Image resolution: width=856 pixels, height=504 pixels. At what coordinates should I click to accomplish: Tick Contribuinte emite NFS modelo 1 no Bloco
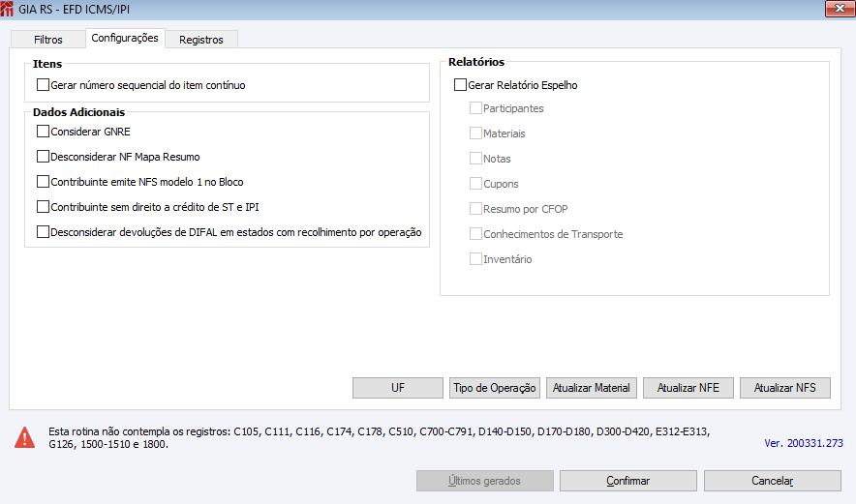coord(43,182)
